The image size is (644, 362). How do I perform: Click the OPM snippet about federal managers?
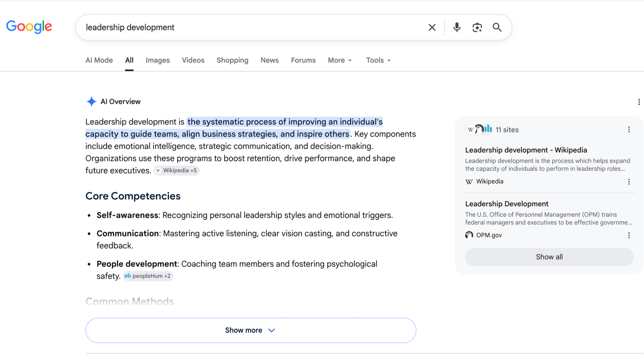[x=549, y=219]
